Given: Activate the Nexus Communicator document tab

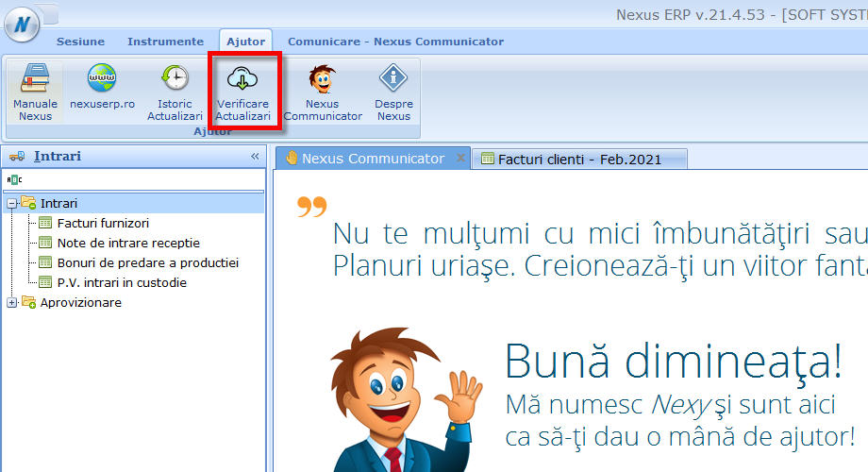Looking at the screenshot, I should pyautogui.click(x=373, y=159).
